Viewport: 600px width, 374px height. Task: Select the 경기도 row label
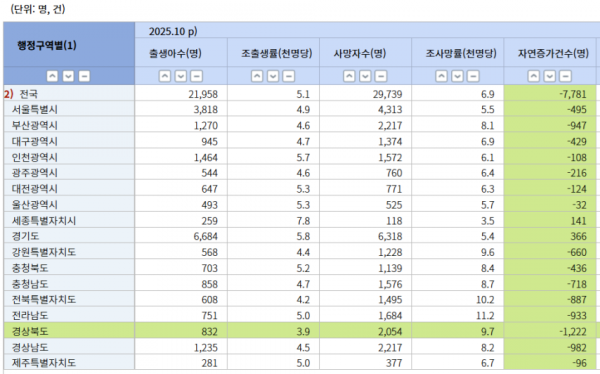pos(26,236)
